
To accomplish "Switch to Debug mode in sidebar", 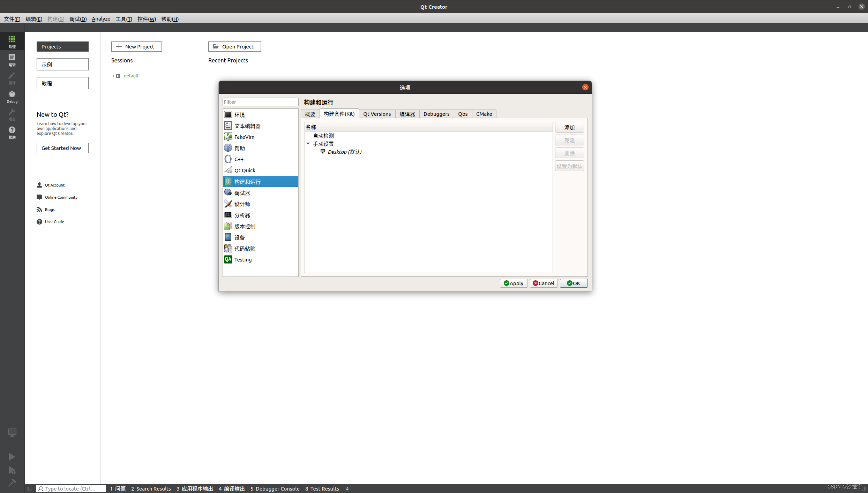I will [x=12, y=97].
